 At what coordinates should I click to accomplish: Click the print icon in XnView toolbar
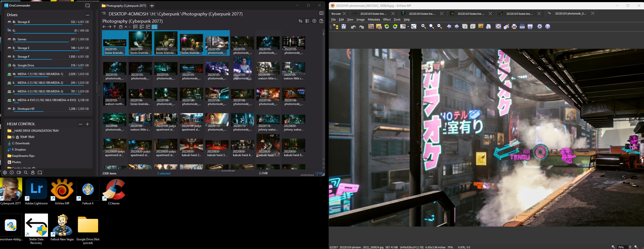[x=514, y=27]
